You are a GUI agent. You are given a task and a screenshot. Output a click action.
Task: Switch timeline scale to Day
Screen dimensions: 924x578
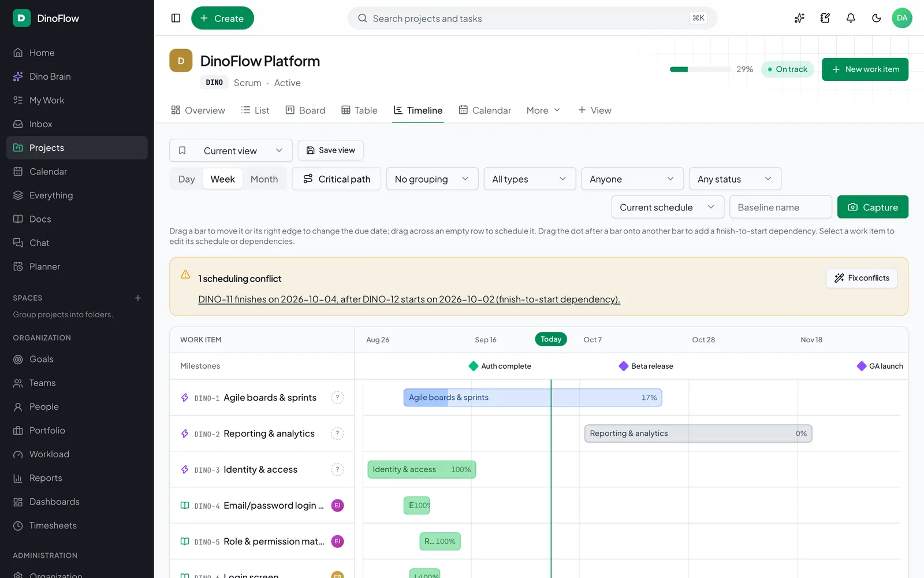point(187,179)
